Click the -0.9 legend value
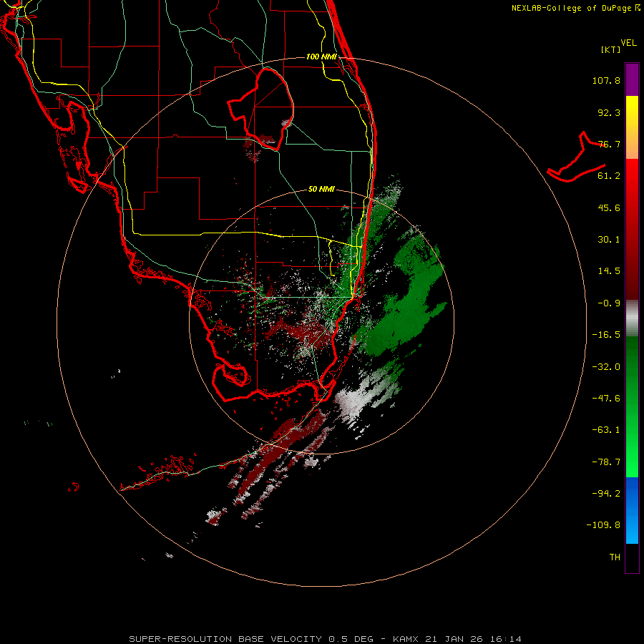The height and width of the screenshot is (644, 644). point(609,303)
